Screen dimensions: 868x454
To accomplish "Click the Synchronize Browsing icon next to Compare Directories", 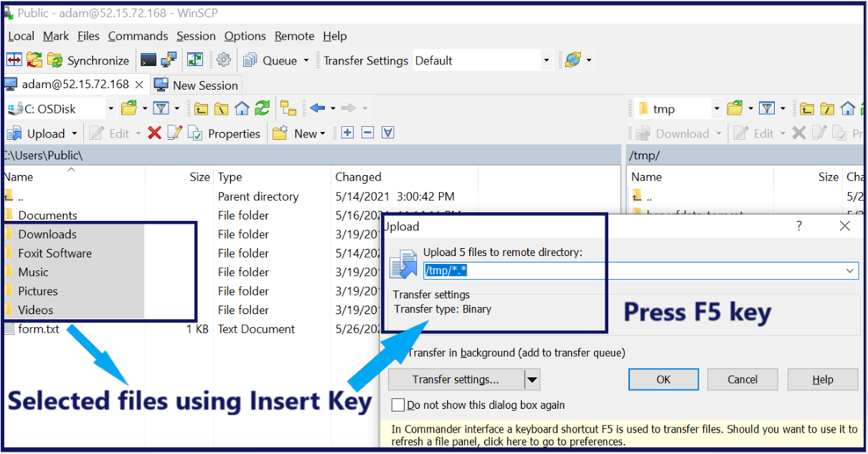I will (34, 60).
